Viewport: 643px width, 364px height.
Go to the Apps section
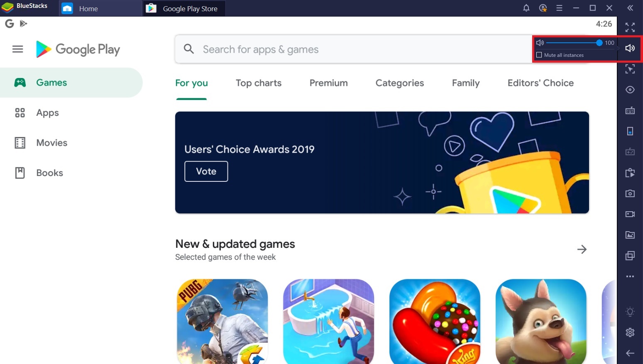tap(47, 113)
